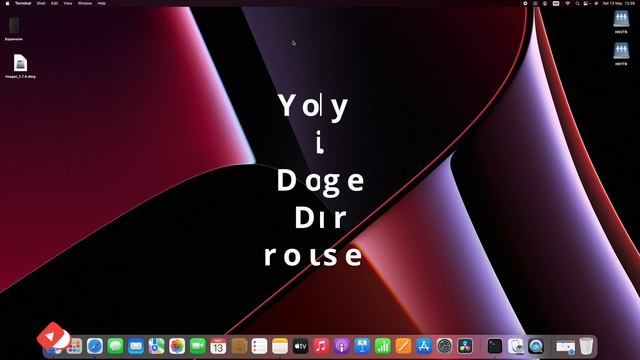Select the lower network volume desktop icon
Viewport: 640px width, 360px height.
pyautogui.click(x=621, y=54)
